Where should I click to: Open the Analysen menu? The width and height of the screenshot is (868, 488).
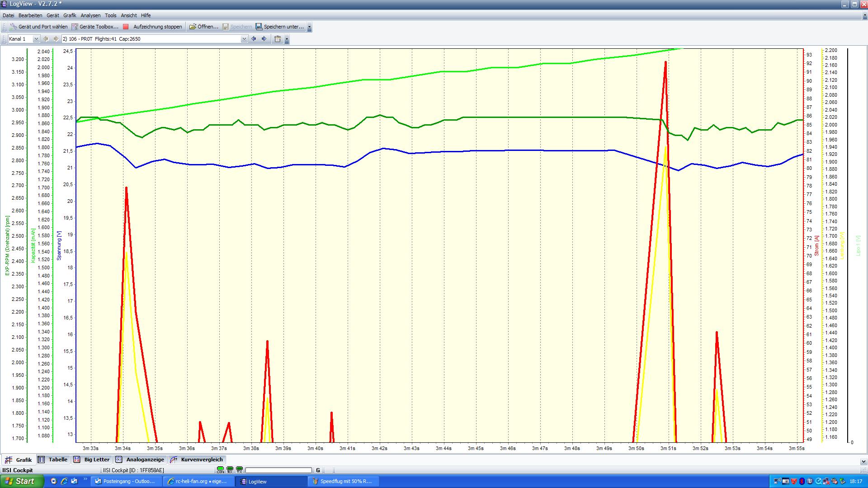[91, 15]
